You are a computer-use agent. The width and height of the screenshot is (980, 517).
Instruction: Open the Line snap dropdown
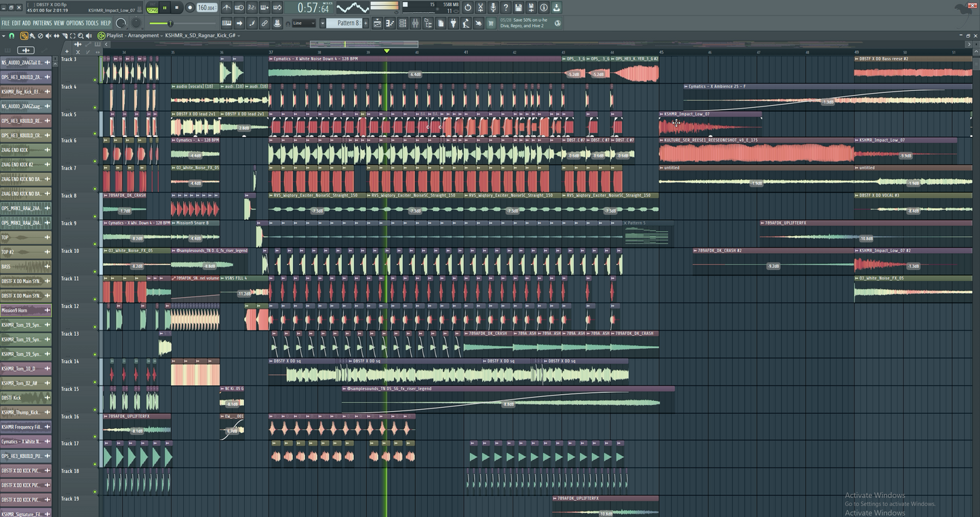click(x=303, y=23)
